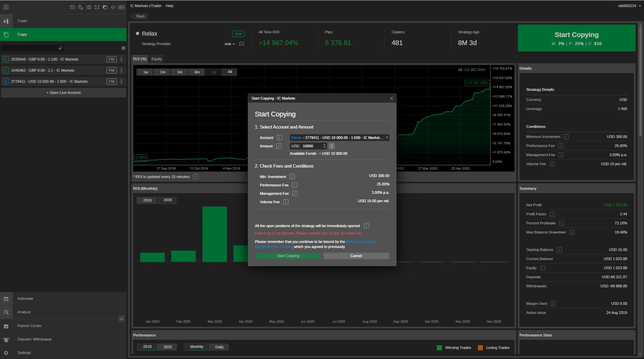Open keyboard hotkeys icon
This screenshot has width=644, height=359.
pyautogui.click(x=89, y=7)
